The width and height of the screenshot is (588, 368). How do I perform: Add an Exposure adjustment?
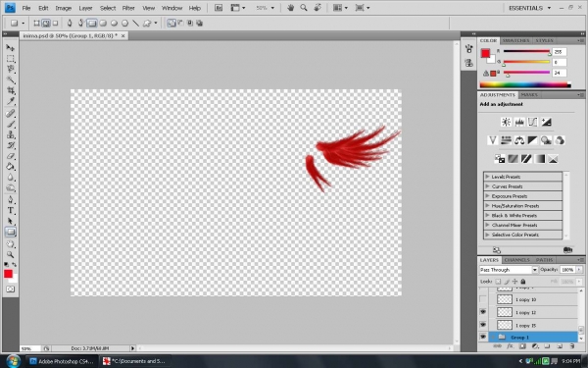tap(546, 122)
